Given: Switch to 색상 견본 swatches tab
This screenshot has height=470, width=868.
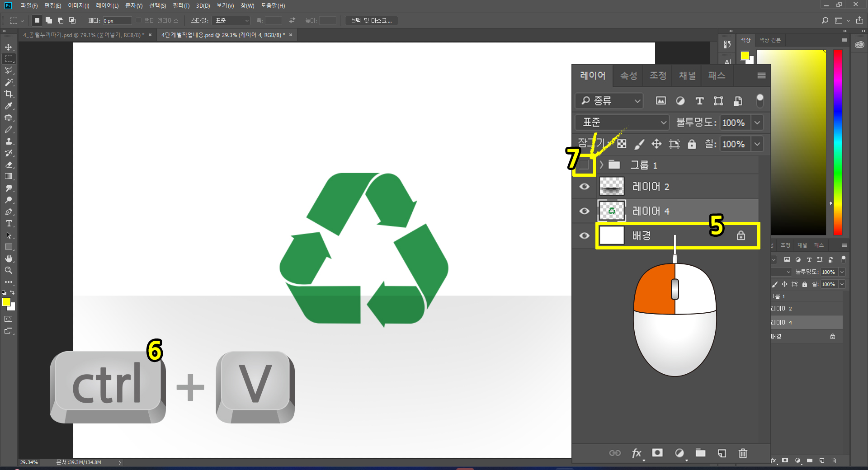Looking at the screenshot, I should pyautogui.click(x=770, y=40).
